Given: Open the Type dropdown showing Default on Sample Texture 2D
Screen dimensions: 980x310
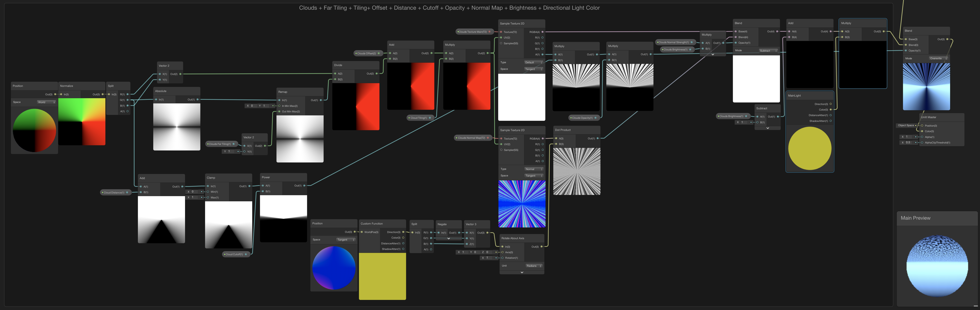Looking at the screenshot, I should click(533, 62).
